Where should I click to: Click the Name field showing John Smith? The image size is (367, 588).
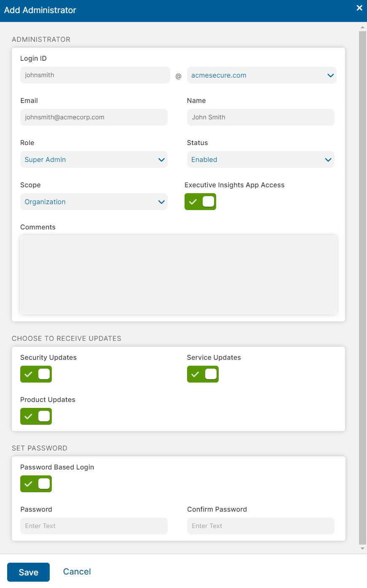[x=260, y=117]
